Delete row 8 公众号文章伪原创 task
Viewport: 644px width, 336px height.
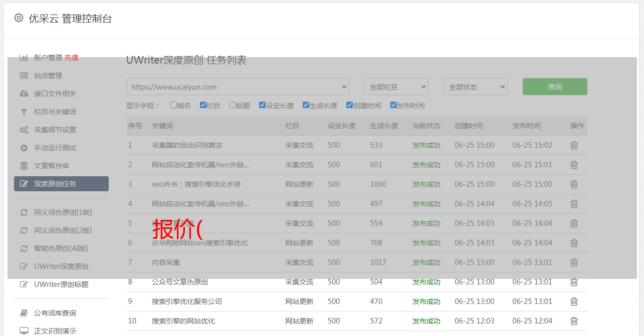(x=574, y=282)
